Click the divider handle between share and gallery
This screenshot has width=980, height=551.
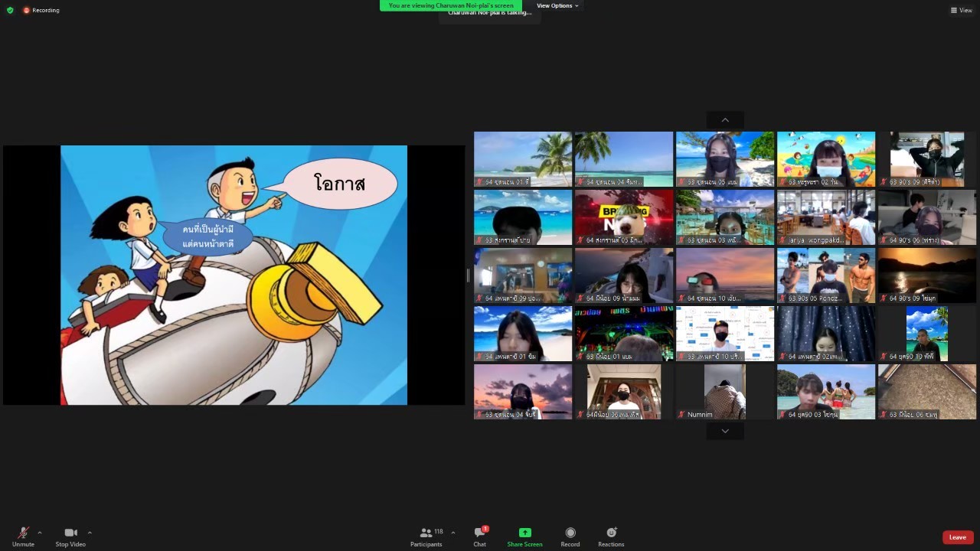[468, 275]
